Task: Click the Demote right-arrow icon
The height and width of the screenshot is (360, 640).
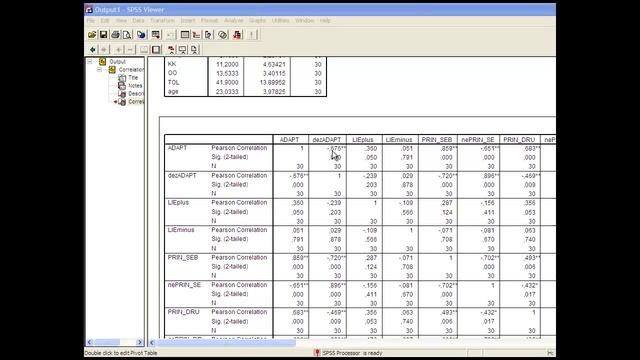Action: point(104,49)
